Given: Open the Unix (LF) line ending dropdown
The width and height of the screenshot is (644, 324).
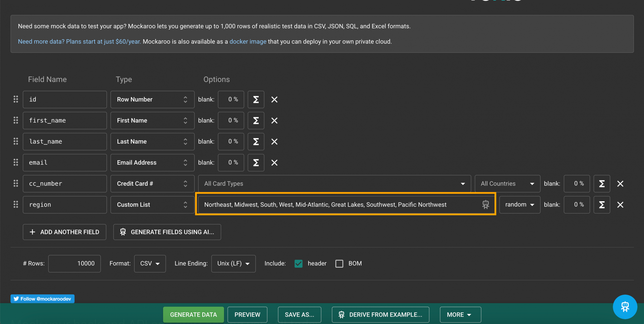Looking at the screenshot, I should [233, 263].
